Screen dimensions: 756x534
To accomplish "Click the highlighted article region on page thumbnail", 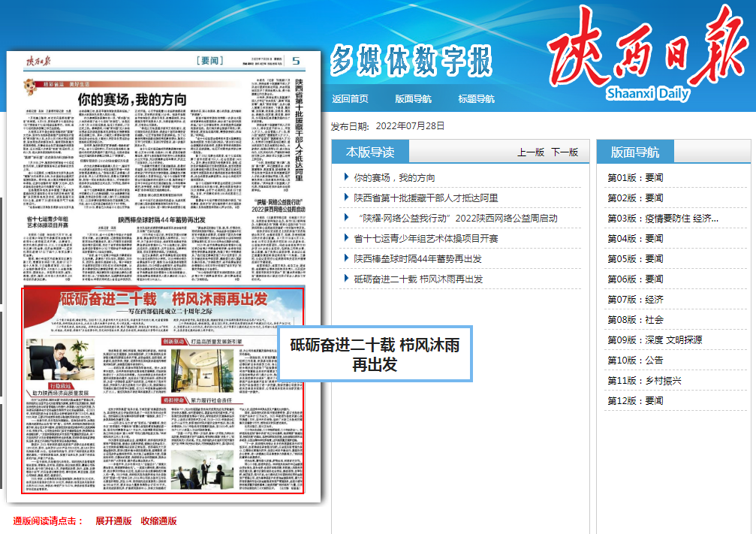I will click(x=163, y=391).
